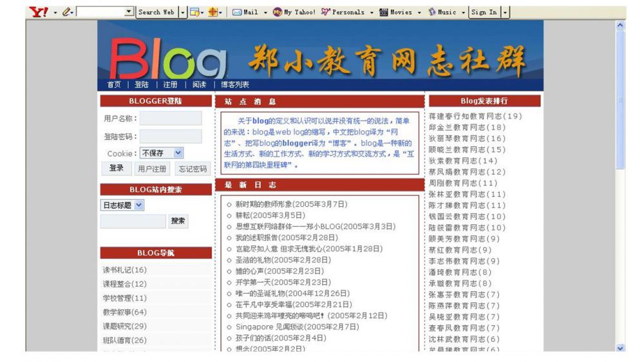Click the 忘记密码 button
The width and height of the screenshot is (644, 362).
tap(193, 169)
